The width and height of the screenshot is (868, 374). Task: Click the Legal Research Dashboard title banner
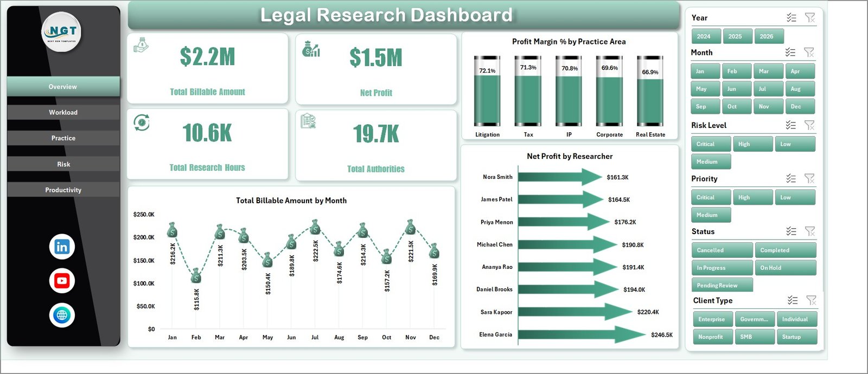pyautogui.click(x=404, y=15)
